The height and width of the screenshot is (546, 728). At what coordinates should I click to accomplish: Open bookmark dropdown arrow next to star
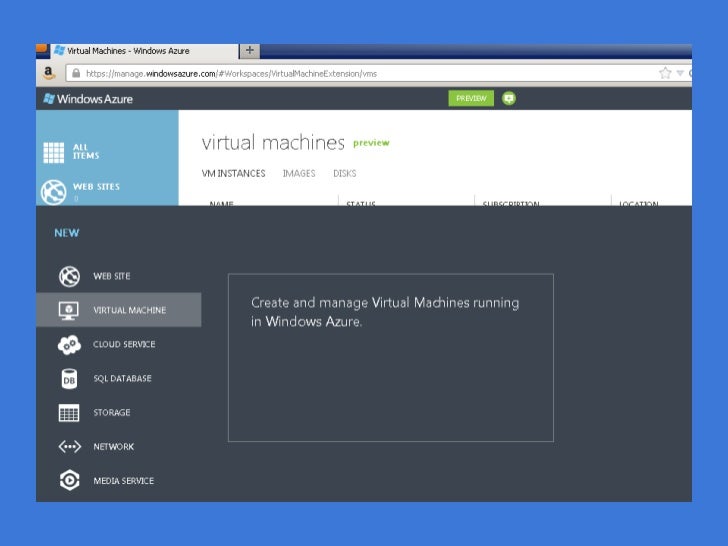click(x=680, y=73)
